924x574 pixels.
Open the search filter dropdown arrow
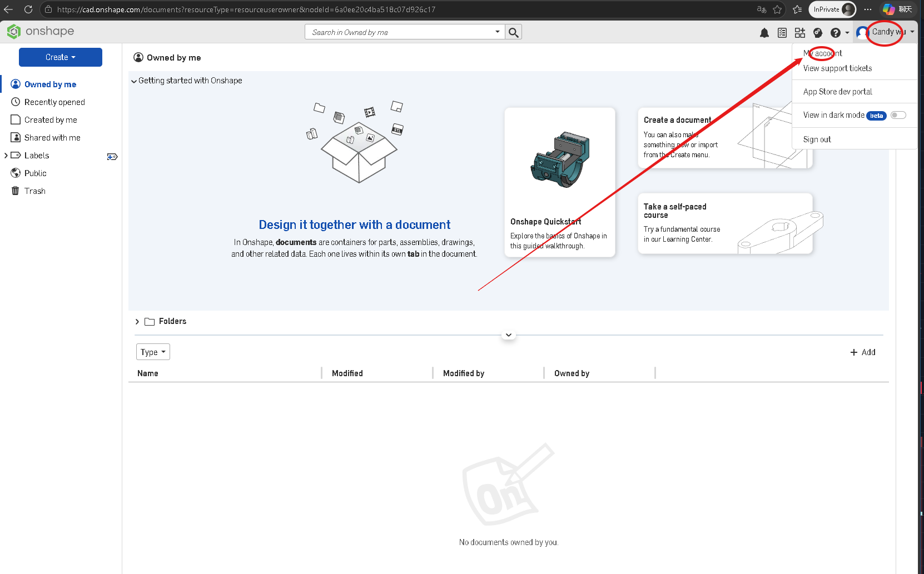498,32
